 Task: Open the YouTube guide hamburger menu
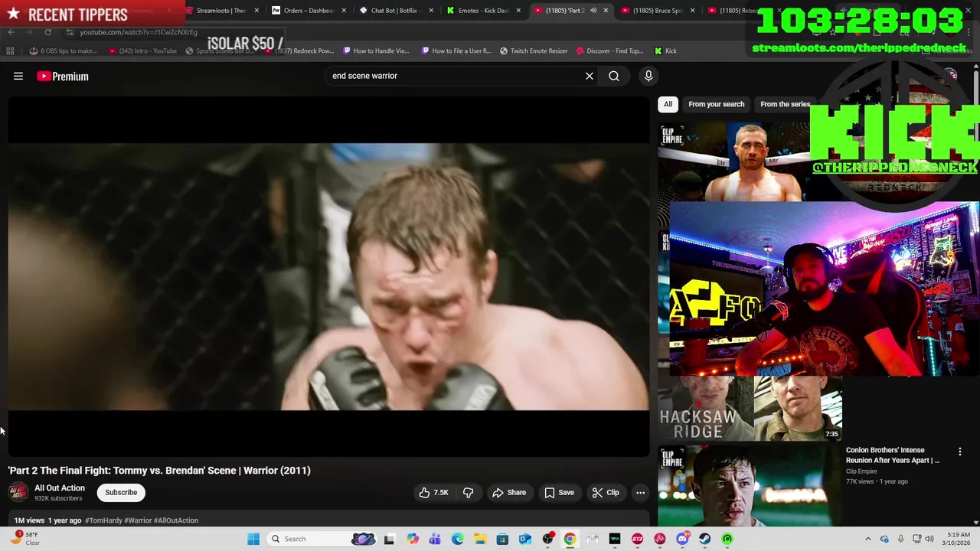click(x=18, y=76)
